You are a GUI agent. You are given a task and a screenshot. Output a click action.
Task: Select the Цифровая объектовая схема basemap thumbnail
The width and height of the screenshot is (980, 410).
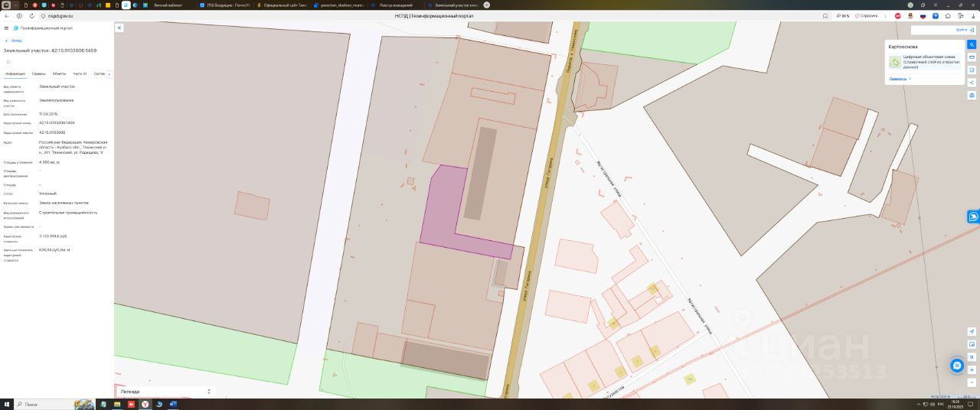tap(894, 63)
